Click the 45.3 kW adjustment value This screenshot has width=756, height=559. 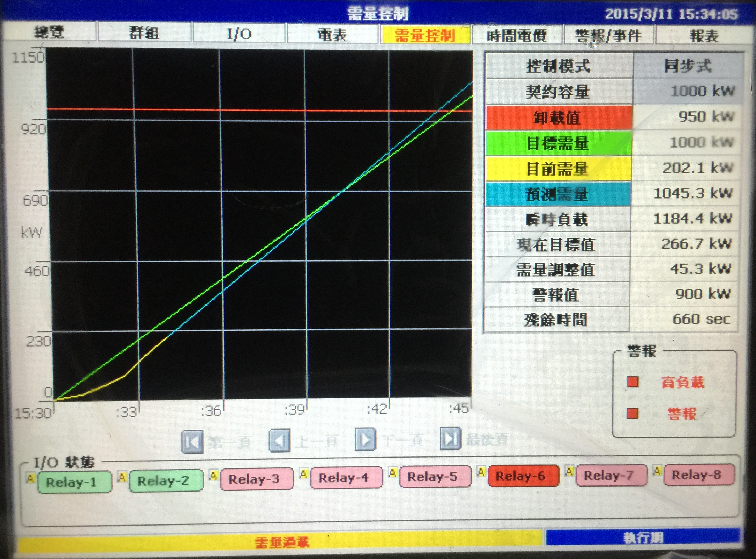pyautogui.click(x=684, y=269)
